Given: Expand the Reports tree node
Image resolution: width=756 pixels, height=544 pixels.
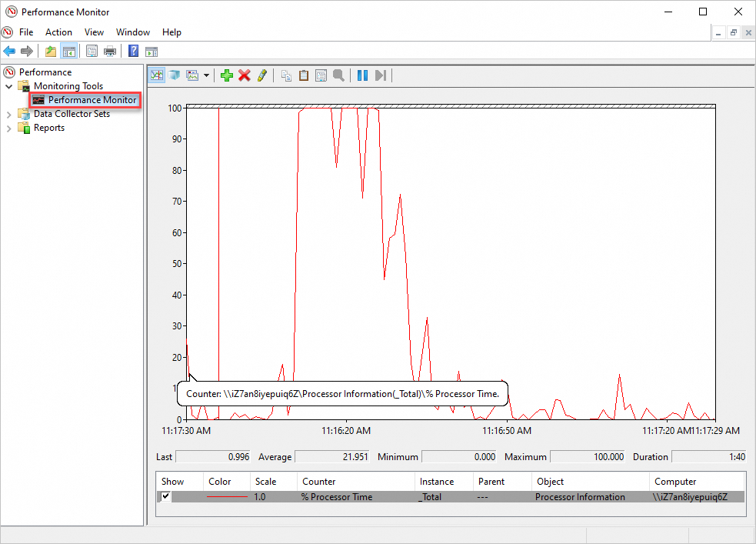Looking at the screenshot, I should click(9, 128).
